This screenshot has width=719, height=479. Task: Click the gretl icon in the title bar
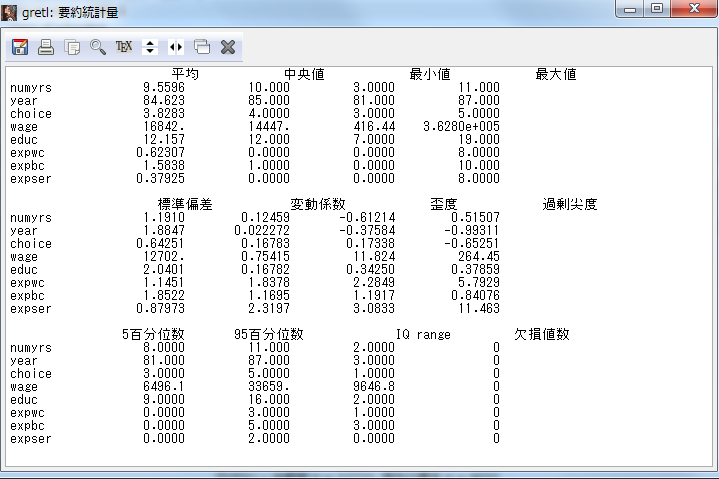click(12, 11)
